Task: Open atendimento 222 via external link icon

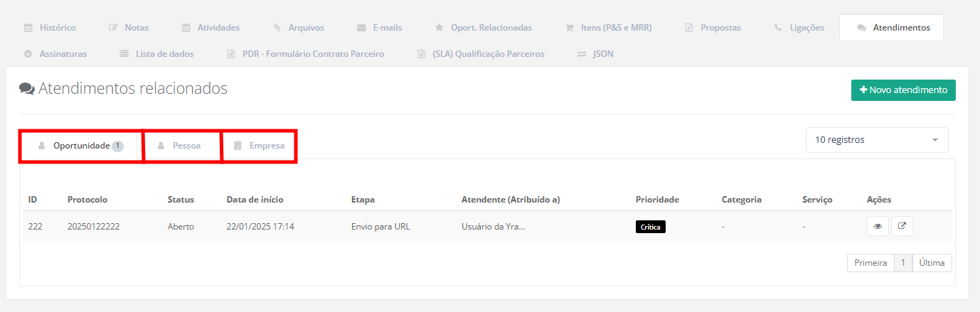Action: [902, 227]
